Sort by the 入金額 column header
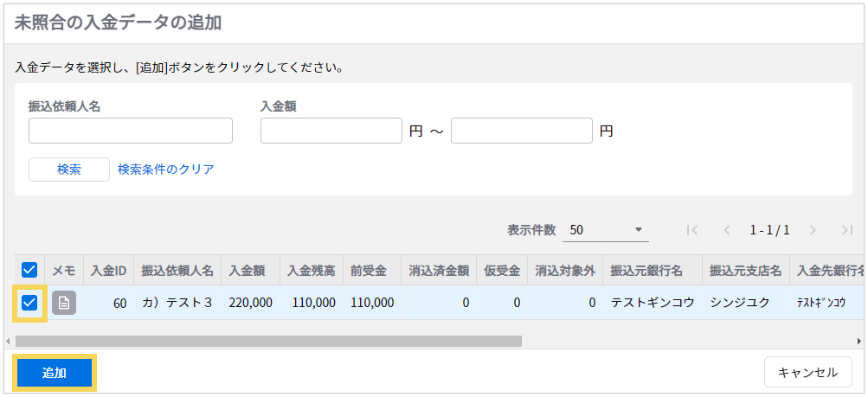868x397 pixels. pos(250,271)
